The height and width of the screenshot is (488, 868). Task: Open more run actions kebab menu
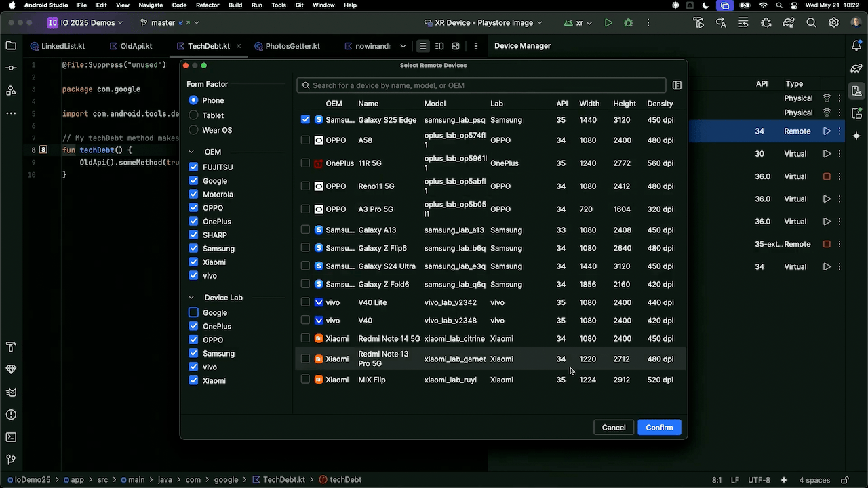(648, 22)
